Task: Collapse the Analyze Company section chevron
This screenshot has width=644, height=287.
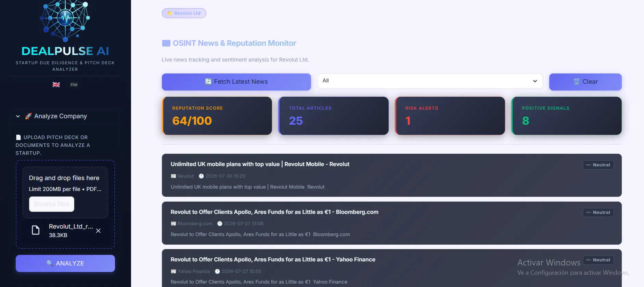Action: tap(18, 116)
